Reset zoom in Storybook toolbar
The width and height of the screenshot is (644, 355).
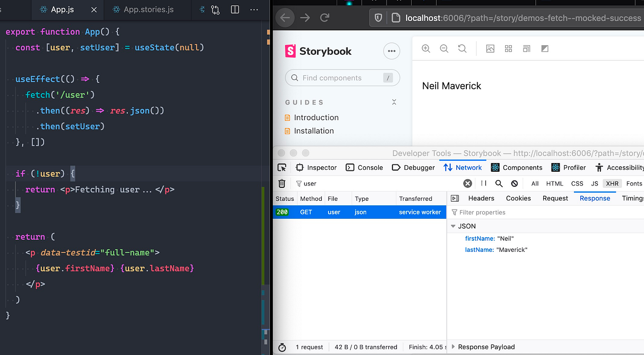click(462, 48)
